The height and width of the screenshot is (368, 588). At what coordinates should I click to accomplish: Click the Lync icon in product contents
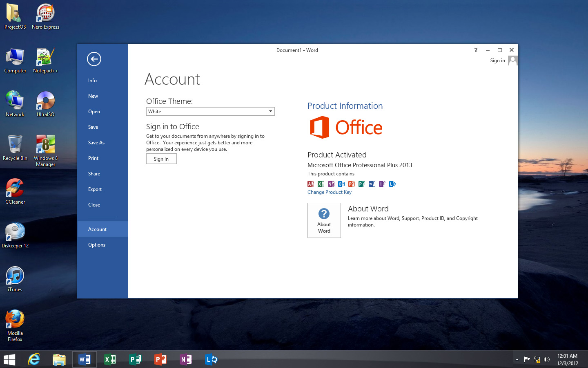392,184
